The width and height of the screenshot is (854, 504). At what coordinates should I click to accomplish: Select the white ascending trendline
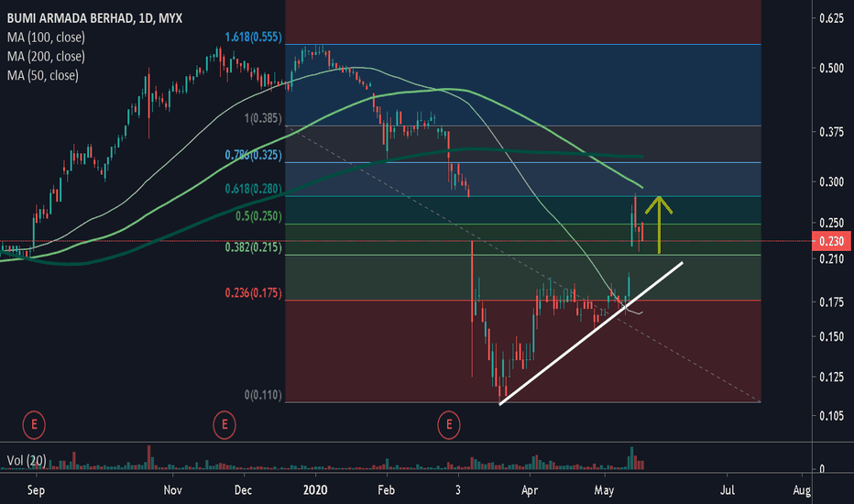point(591,334)
